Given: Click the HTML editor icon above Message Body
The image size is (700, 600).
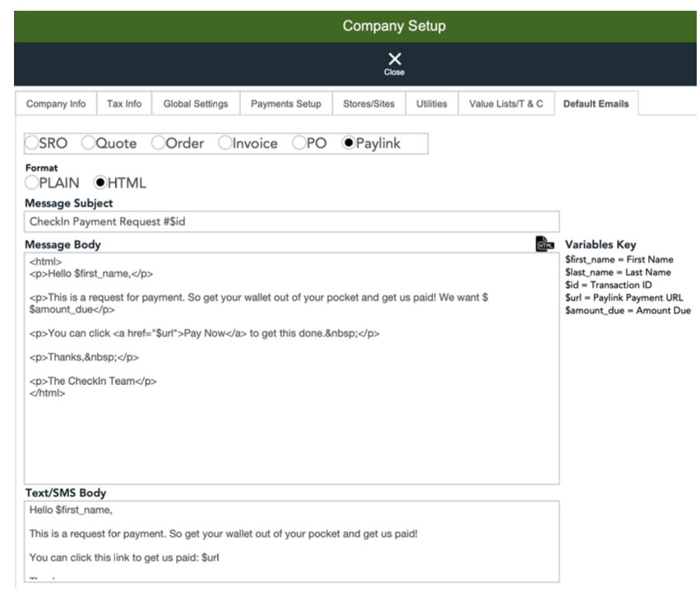Looking at the screenshot, I should tap(542, 244).
